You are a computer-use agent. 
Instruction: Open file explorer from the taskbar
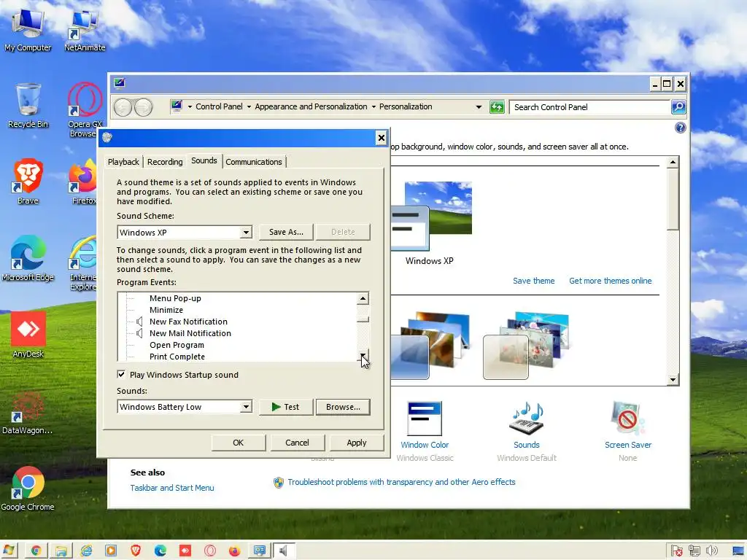(61, 551)
